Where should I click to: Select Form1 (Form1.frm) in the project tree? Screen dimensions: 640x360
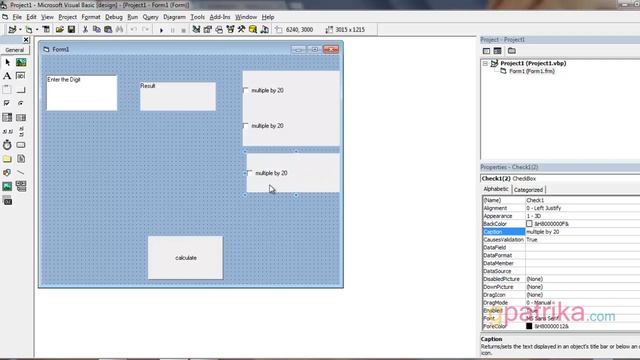[x=531, y=71]
